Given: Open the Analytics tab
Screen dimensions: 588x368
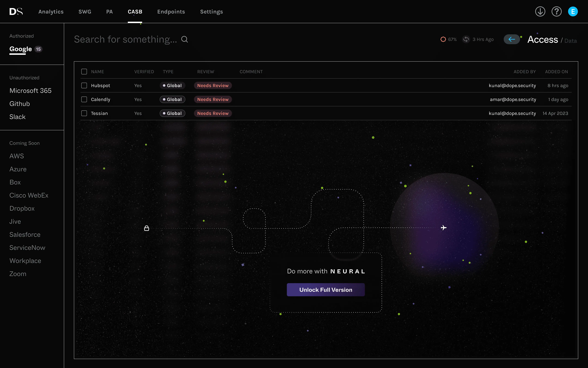Looking at the screenshot, I should pos(51,12).
